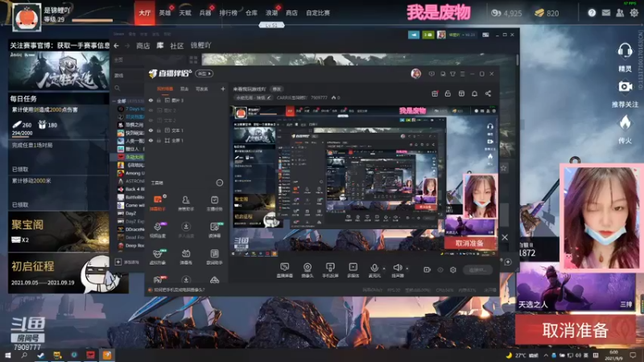Switch to 英雄 heroes tab

point(165,13)
